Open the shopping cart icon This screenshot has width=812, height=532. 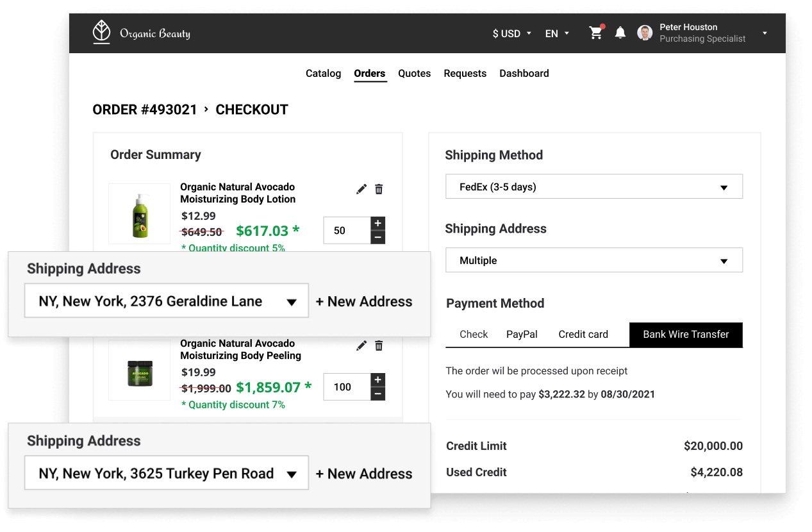[x=596, y=33]
